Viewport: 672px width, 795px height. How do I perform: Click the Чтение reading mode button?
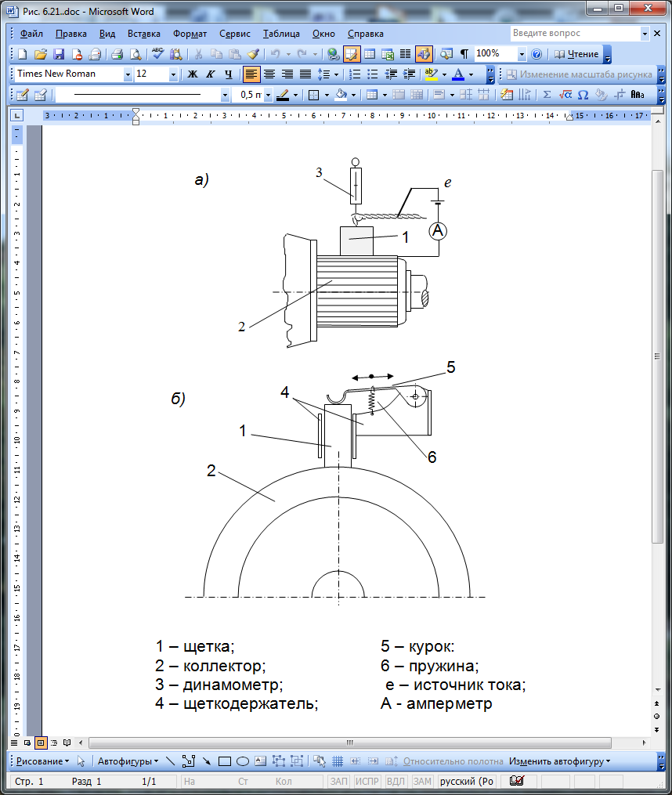576,54
